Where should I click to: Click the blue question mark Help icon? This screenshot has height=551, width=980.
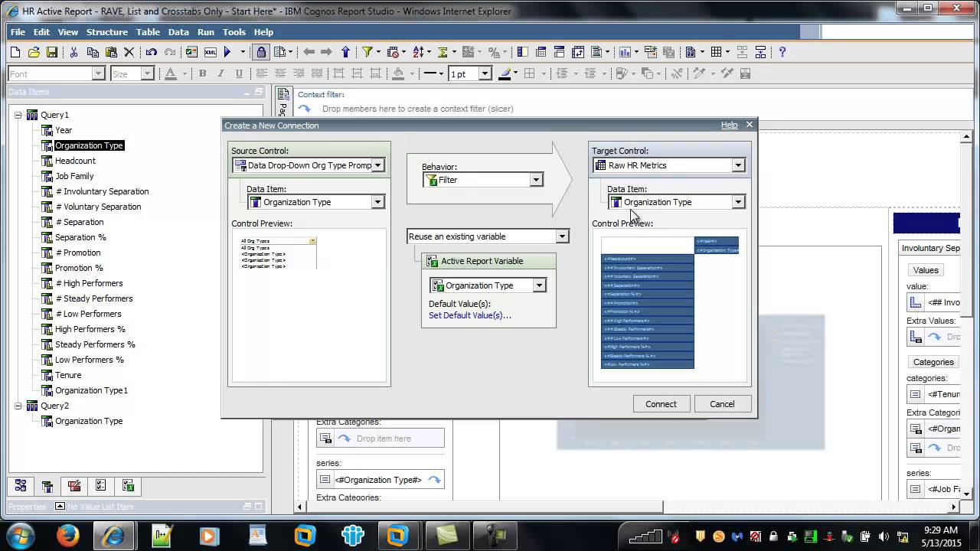click(782, 52)
